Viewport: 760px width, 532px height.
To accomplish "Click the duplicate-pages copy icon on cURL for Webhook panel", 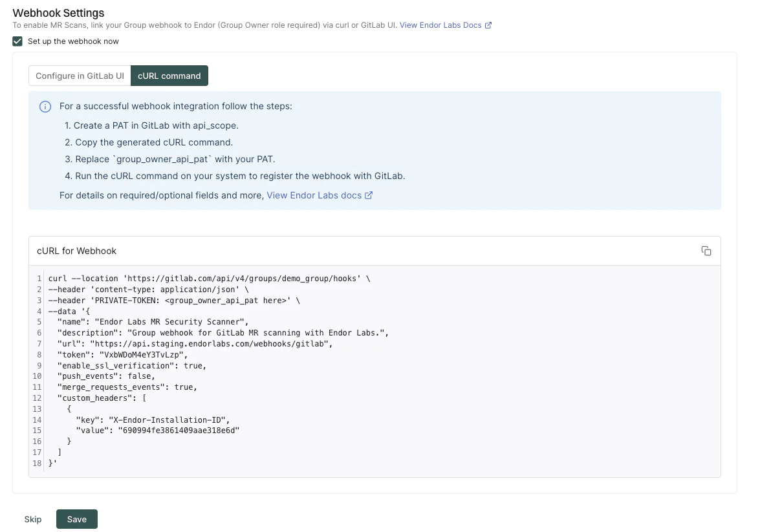I will click(x=706, y=251).
